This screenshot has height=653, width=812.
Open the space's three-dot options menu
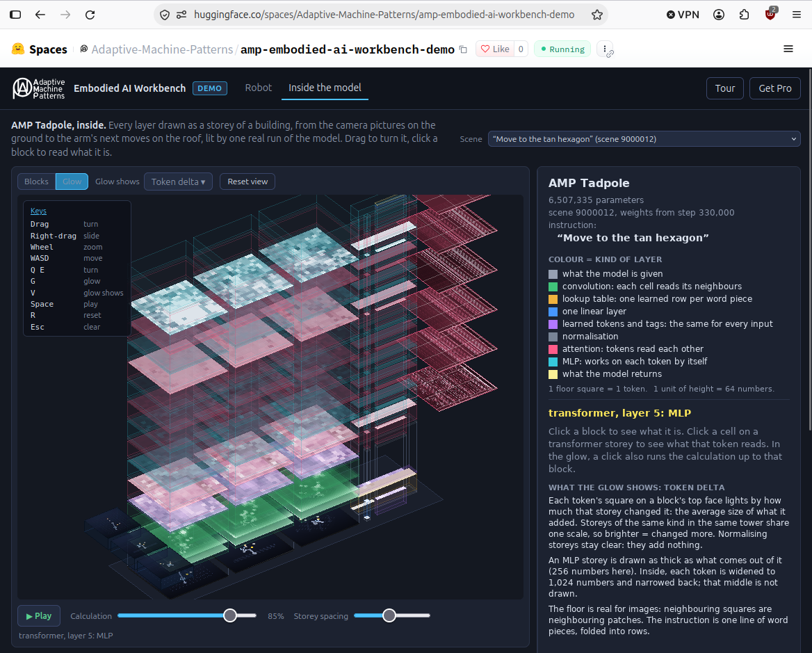pyautogui.click(x=605, y=49)
